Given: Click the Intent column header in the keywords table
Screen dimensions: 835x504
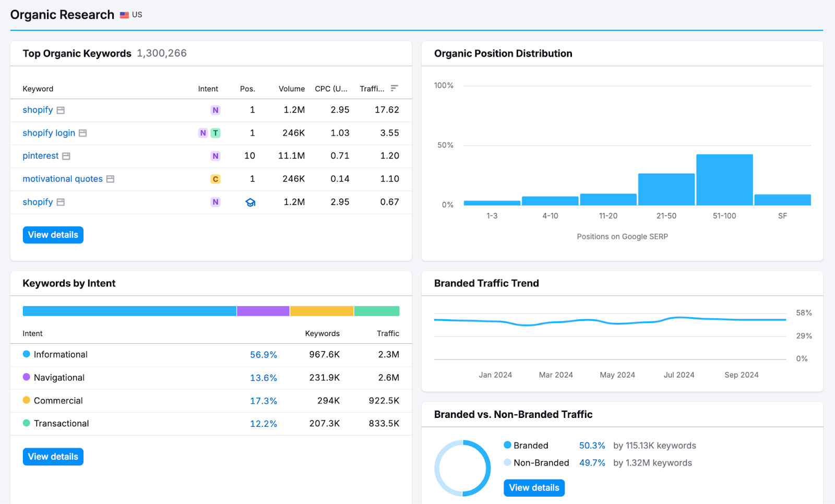Looking at the screenshot, I should (208, 89).
